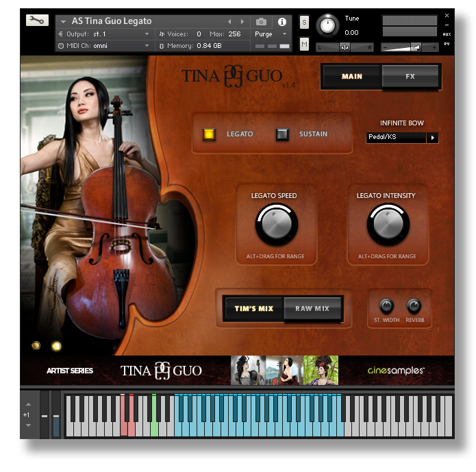Toggle the LEGATO mode button

point(209,134)
